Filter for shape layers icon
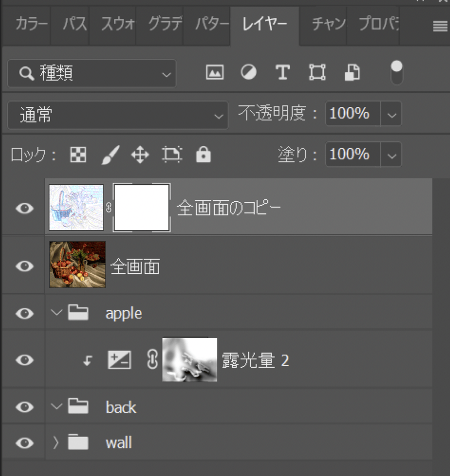 pyautogui.click(x=317, y=72)
